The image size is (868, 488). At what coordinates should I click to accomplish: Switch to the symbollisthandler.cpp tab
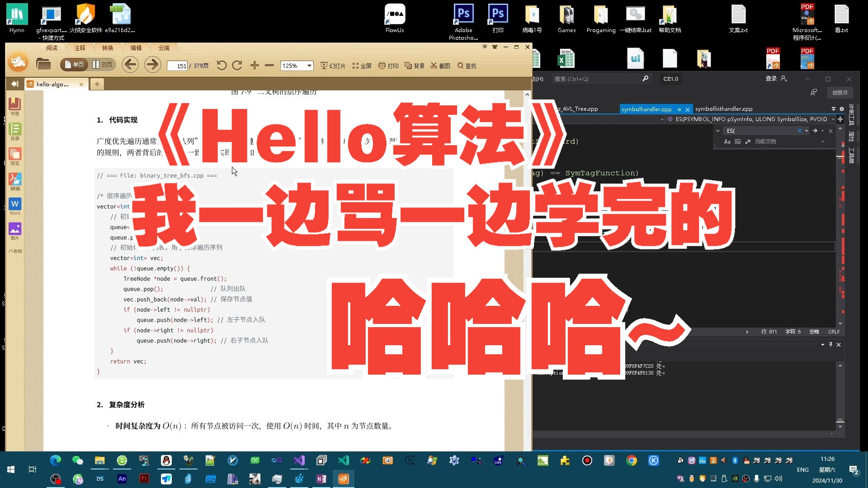click(724, 108)
